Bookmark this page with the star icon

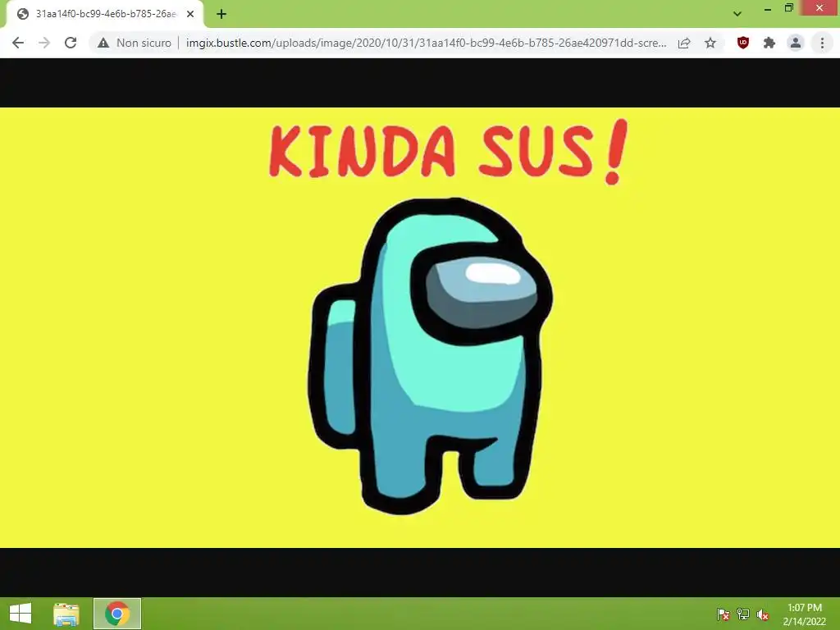click(x=710, y=43)
